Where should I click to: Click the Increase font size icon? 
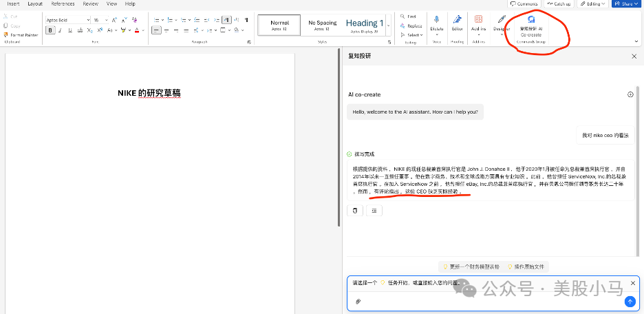tap(114, 20)
